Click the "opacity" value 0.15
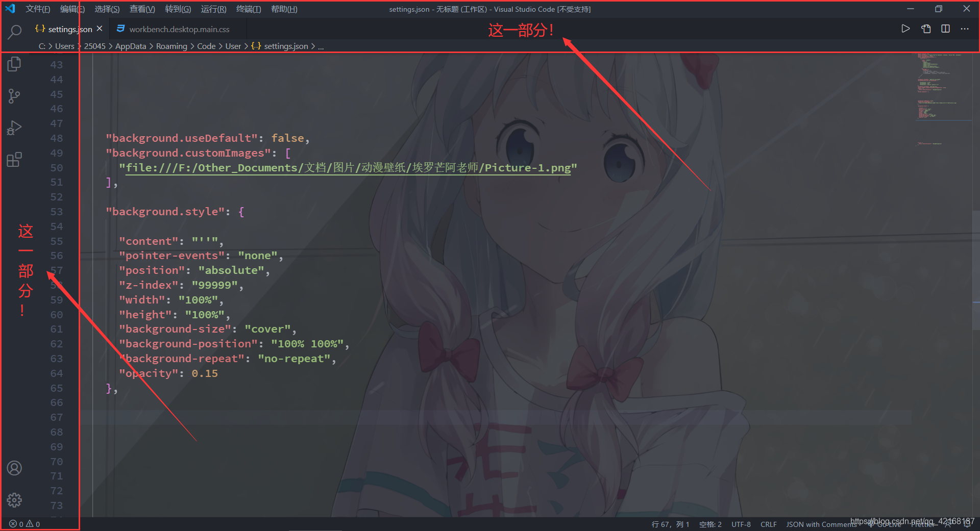Image resolution: width=980 pixels, height=531 pixels. coord(205,373)
